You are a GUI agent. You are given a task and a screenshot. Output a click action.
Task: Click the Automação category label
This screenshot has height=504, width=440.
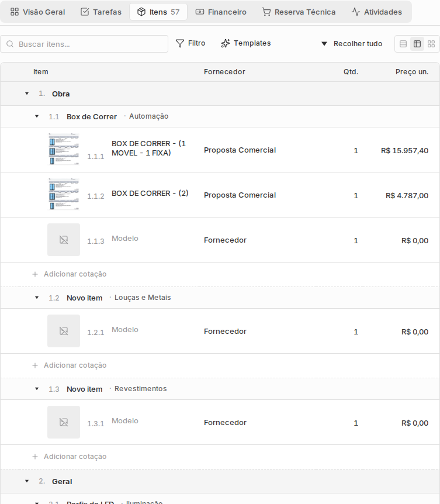coord(148,116)
